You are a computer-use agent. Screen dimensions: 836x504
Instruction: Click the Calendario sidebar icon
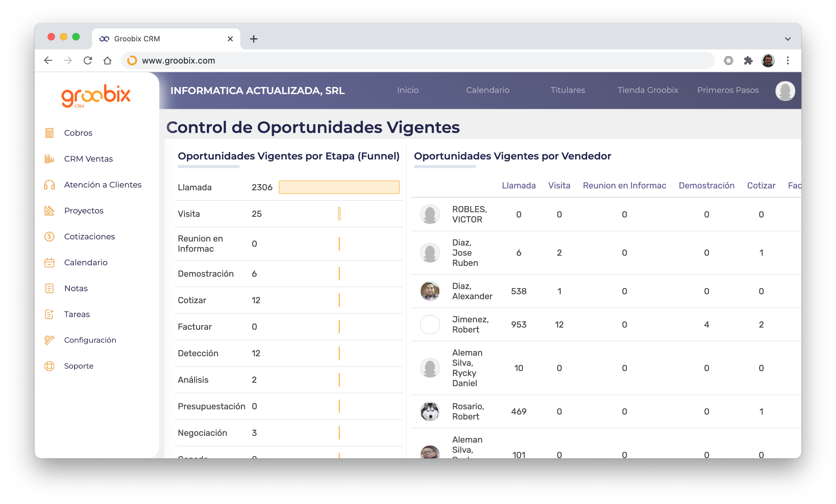[x=49, y=262]
